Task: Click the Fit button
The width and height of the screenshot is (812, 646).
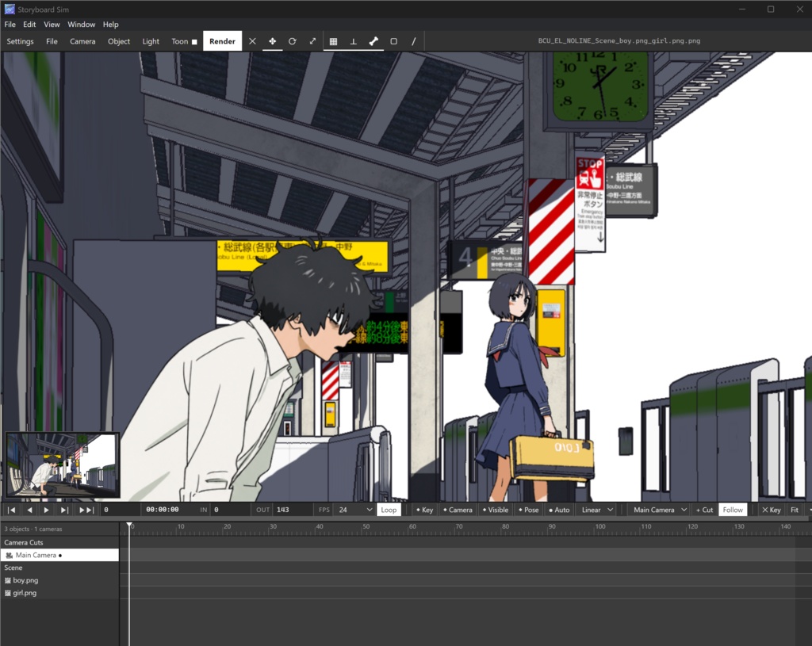Action: (x=795, y=510)
